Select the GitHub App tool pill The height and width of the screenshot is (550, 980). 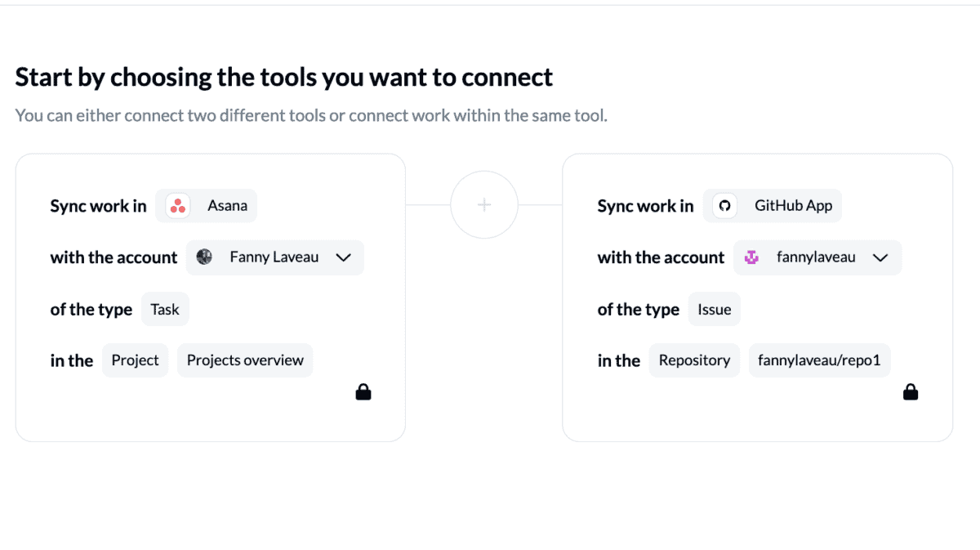pos(772,205)
